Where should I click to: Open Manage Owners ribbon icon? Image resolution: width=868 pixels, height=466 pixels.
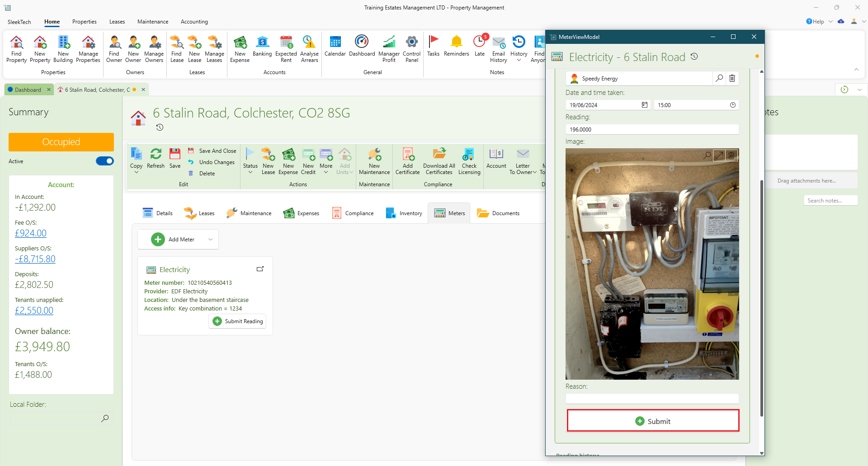[154, 49]
